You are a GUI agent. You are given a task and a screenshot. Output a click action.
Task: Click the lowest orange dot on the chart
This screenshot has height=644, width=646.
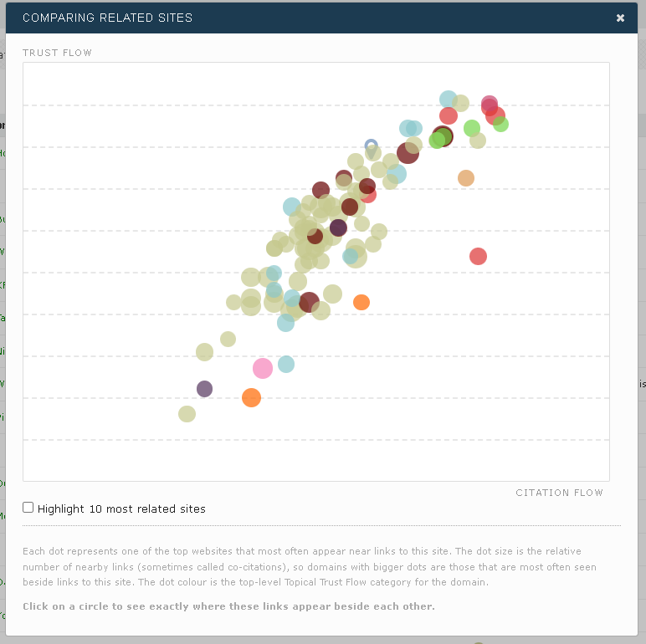click(x=251, y=398)
